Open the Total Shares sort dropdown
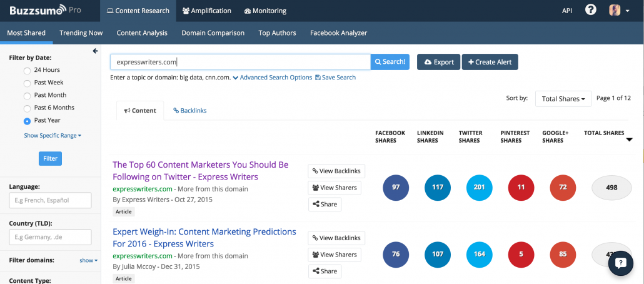This screenshot has height=284, width=644. 563,99
